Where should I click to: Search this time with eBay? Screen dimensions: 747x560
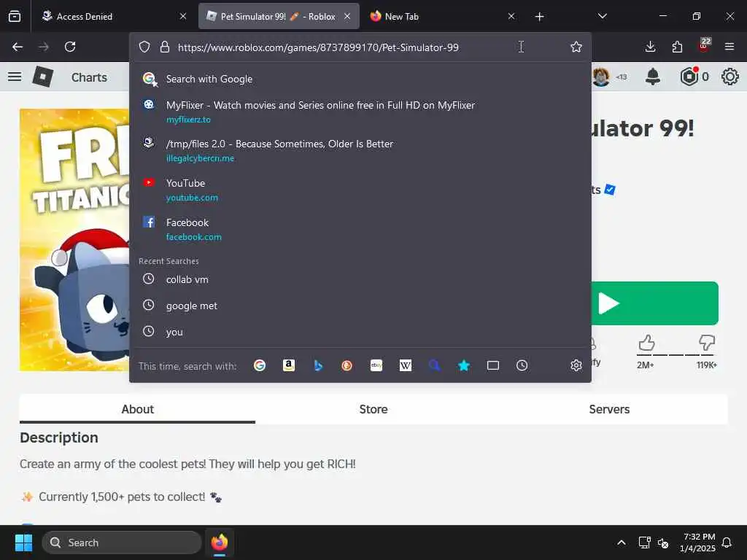click(x=376, y=365)
